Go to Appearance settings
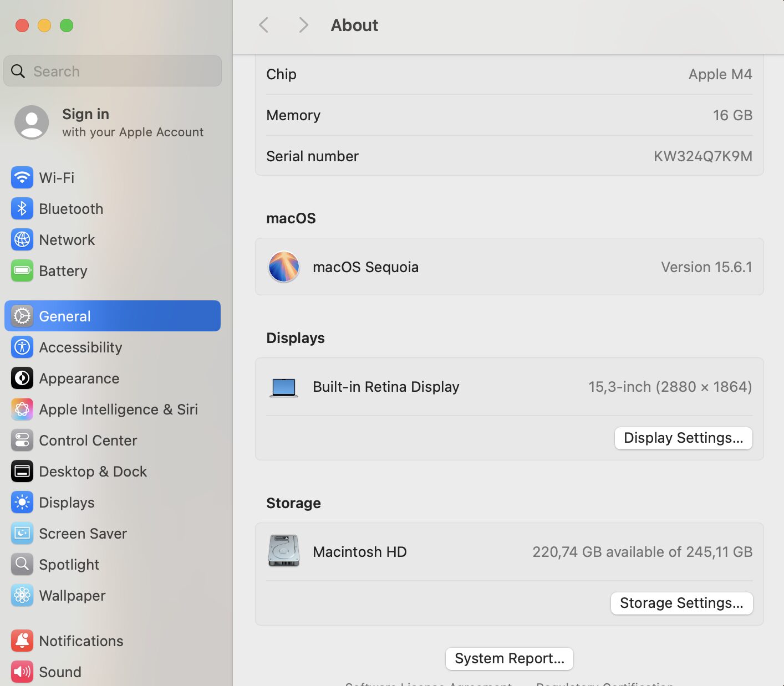 (x=79, y=378)
